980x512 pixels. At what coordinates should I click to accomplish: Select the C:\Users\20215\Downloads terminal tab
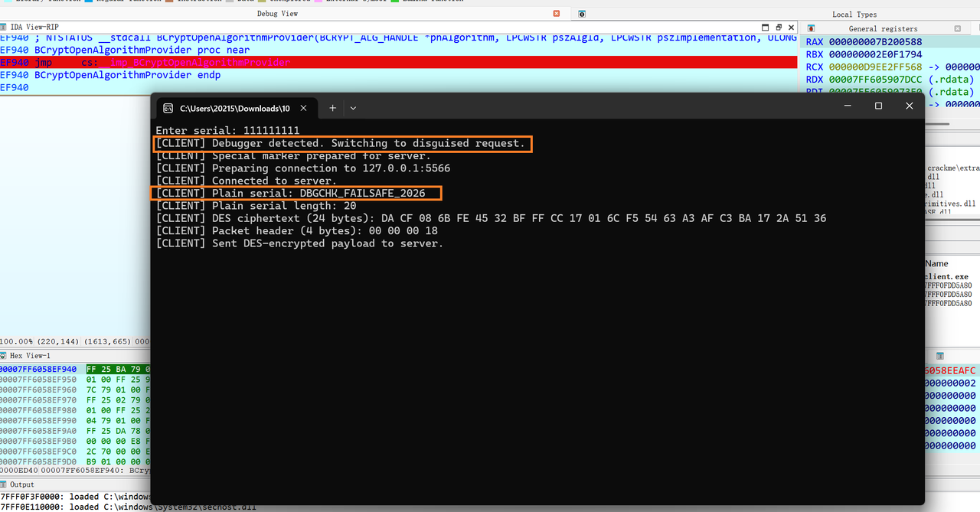point(234,109)
